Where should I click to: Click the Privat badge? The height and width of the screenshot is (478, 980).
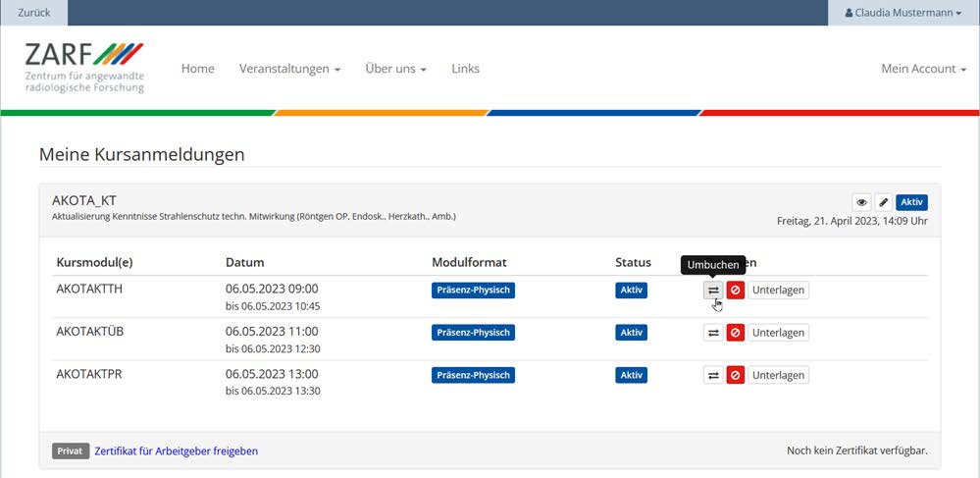click(x=71, y=451)
